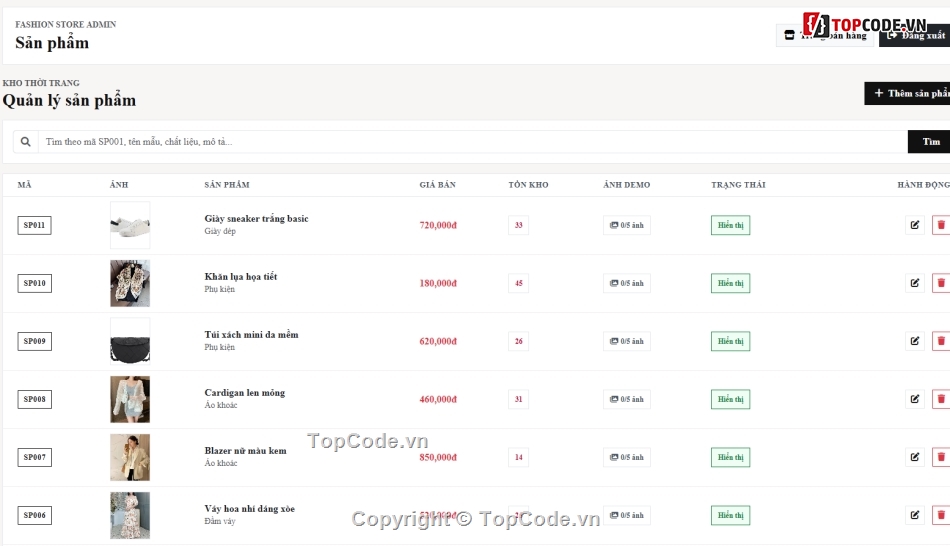Click the cream blazer thumbnail of SP007
Screen dimensions: 950x546
pos(130,458)
